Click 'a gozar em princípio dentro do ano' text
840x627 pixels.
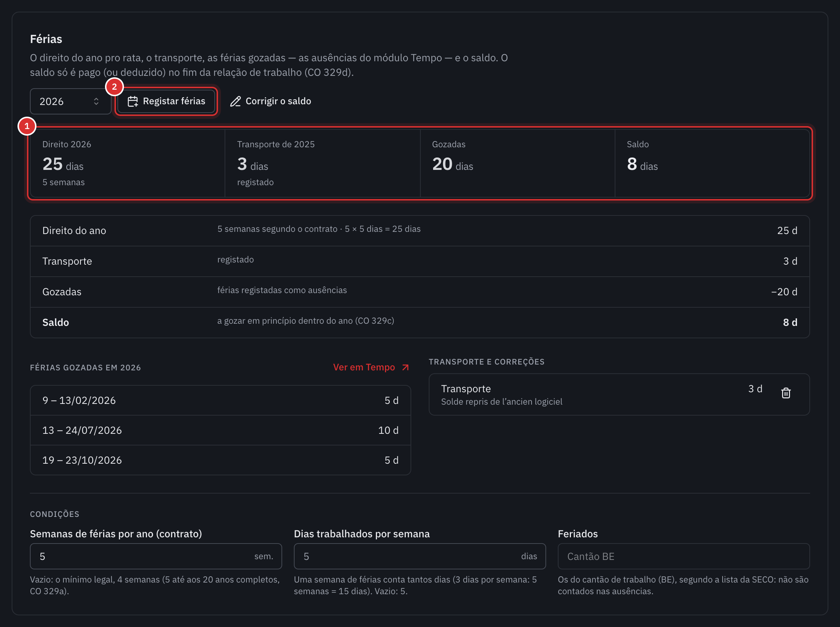click(285, 321)
